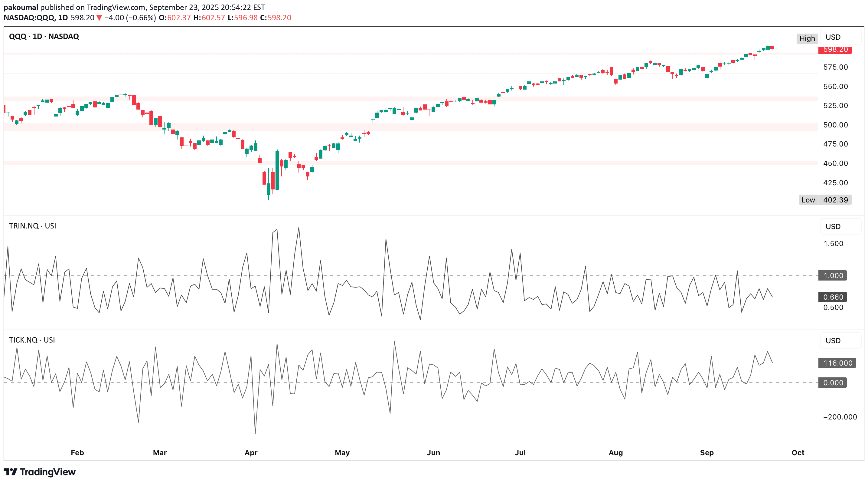Click the red 598.20 current price label
This screenshot has height=483, width=868.
(x=835, y=50)
